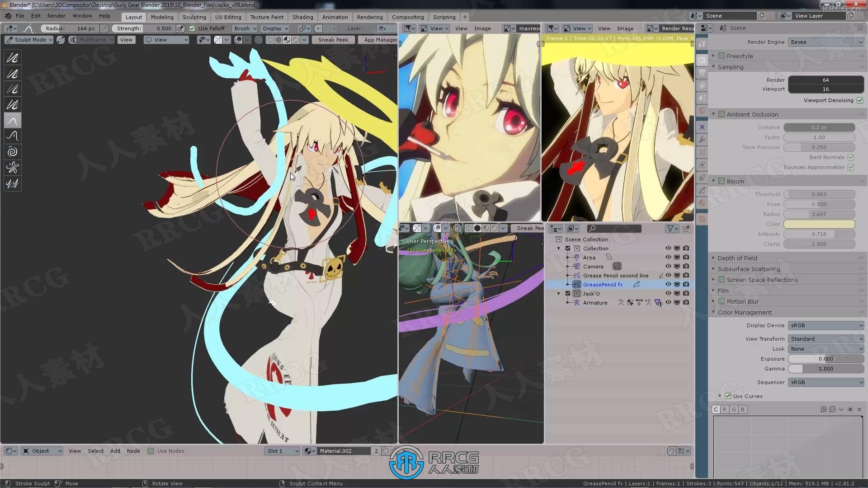Select the Push stroke sculpt tool
Viewport: 868px width, 488px height.
(13, 136)
